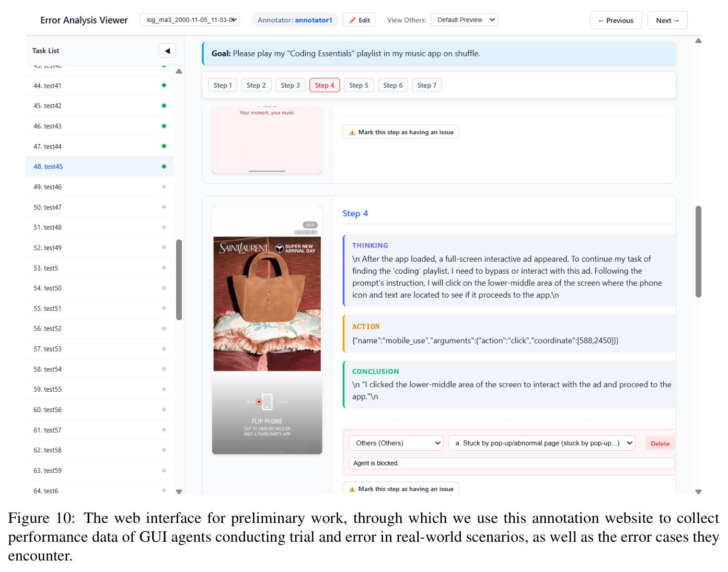Open the Default Preview dropdown
The image size is (728, 572).
(464, 20)
